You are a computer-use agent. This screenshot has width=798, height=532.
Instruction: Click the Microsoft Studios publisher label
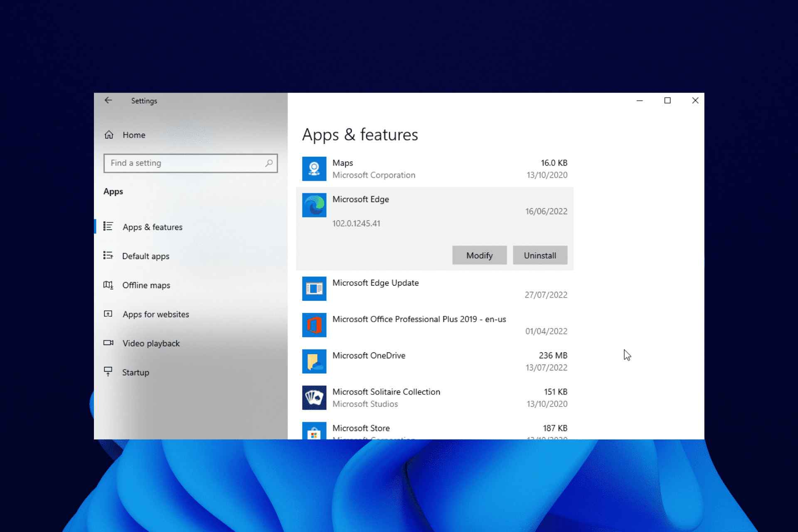[365, 404]
